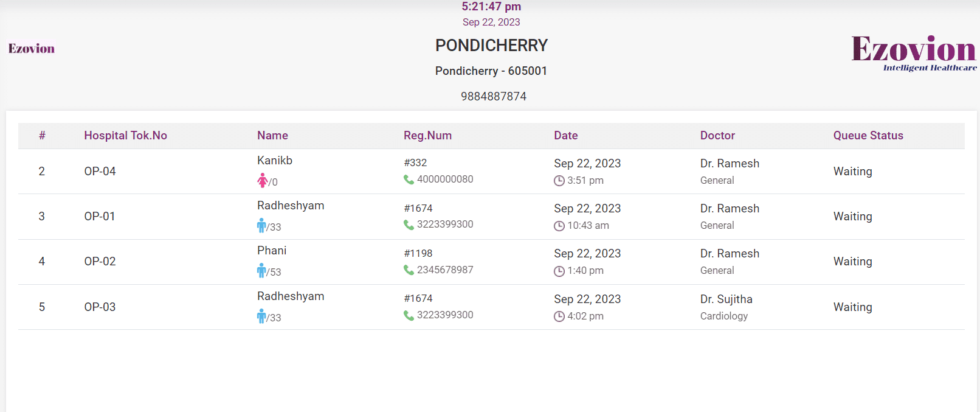Click the large Ezovion Intelligent Healthcare logo
980x412 pixels.
[914, 53]
